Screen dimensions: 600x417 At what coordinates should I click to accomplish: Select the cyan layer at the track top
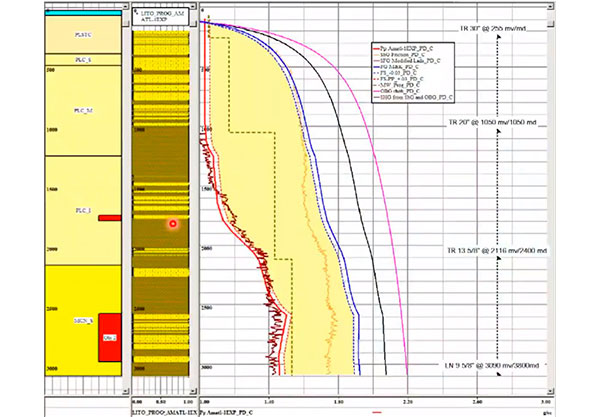[83, 13]
